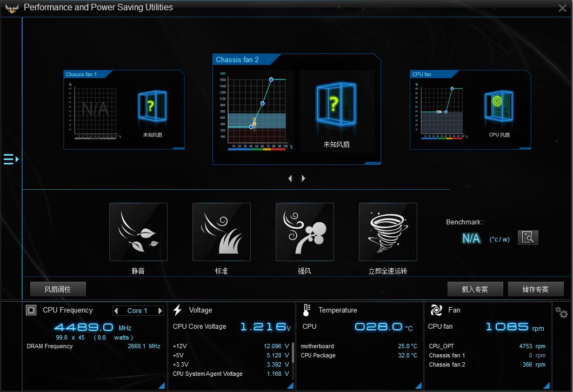Click the Temperature thermometer icon
The image size is (573, 392).
[307, 310]
